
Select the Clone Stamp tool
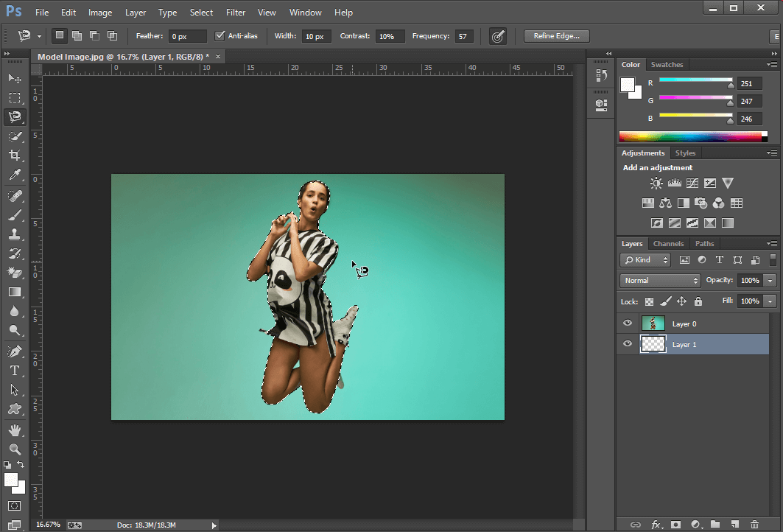[14, 234]
